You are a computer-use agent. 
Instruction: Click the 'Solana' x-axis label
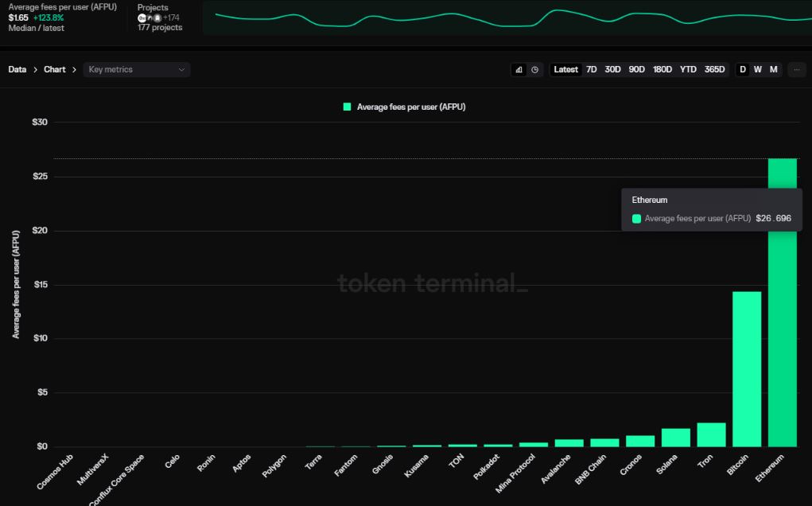point(666,465)
